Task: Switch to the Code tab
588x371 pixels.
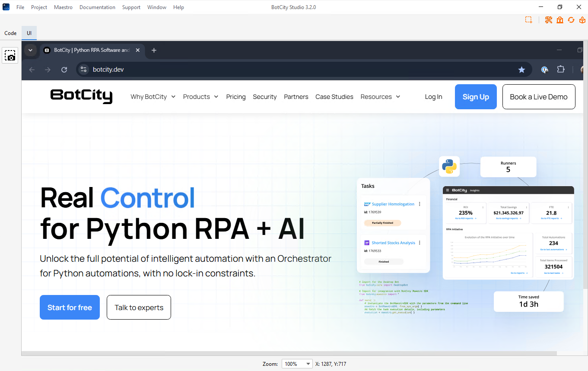Action: pos(10,33)
